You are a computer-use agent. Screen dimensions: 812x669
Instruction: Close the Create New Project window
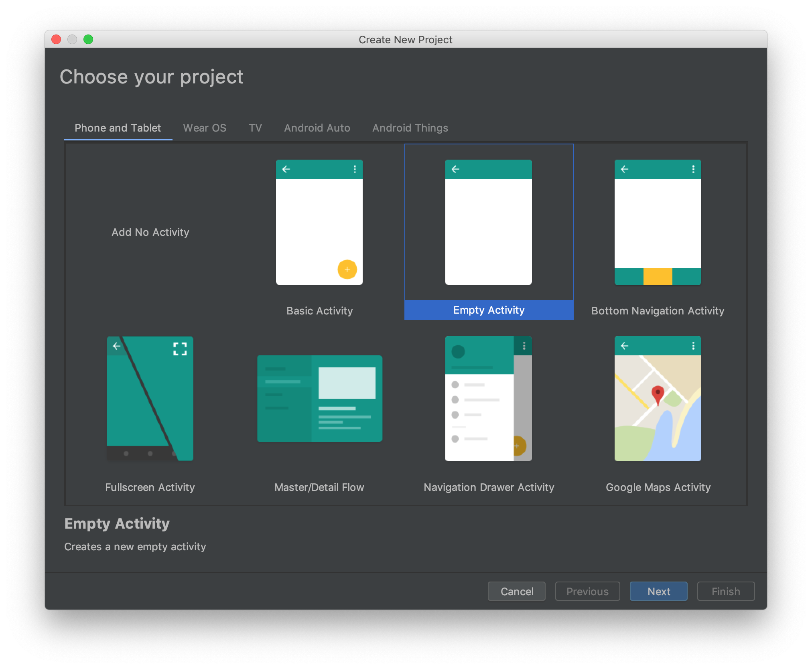tap(56, 39)
